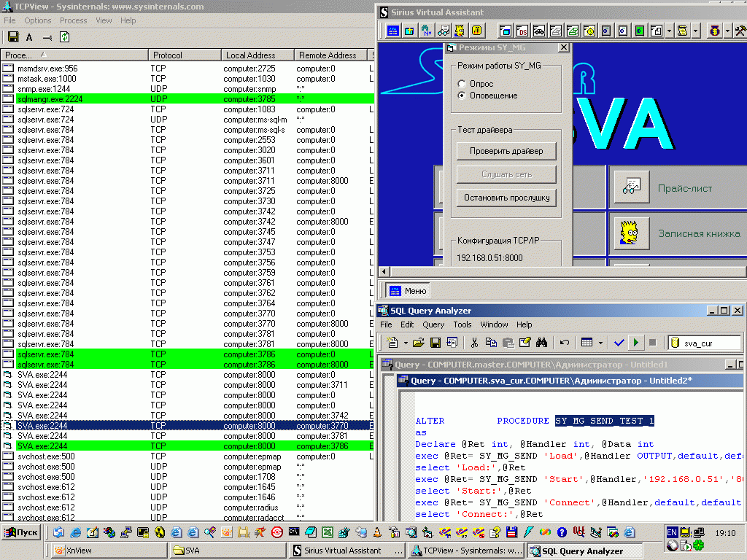Image resolution: width=747 pixels, height=560 pixels.
Task: Sort by the Protocol column header in TCPView
Action: coord(185,55)
